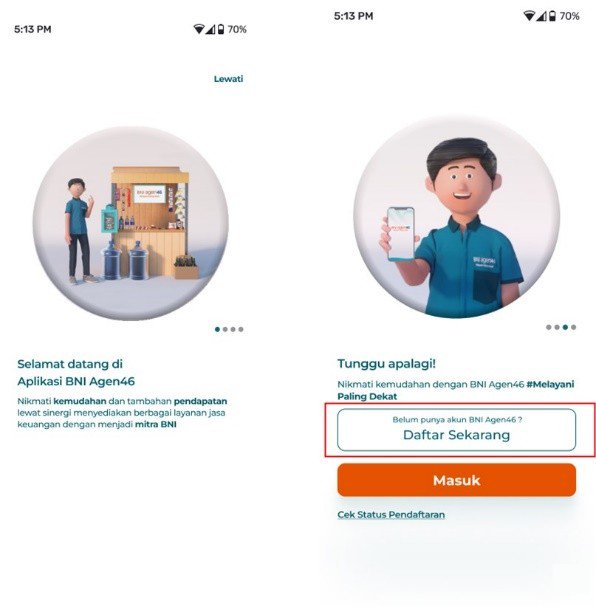Tap the 5:13 PM clock on the left screen

33,29
